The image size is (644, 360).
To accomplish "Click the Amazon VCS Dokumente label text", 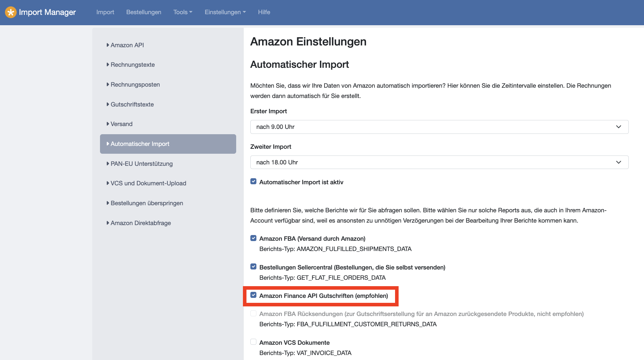I will 294,343.
